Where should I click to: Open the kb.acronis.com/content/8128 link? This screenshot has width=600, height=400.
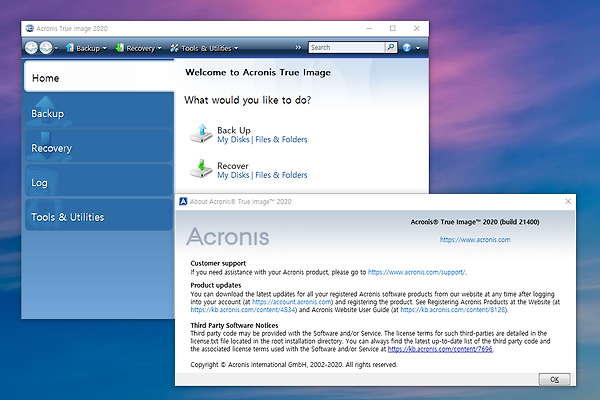(453, 310)
